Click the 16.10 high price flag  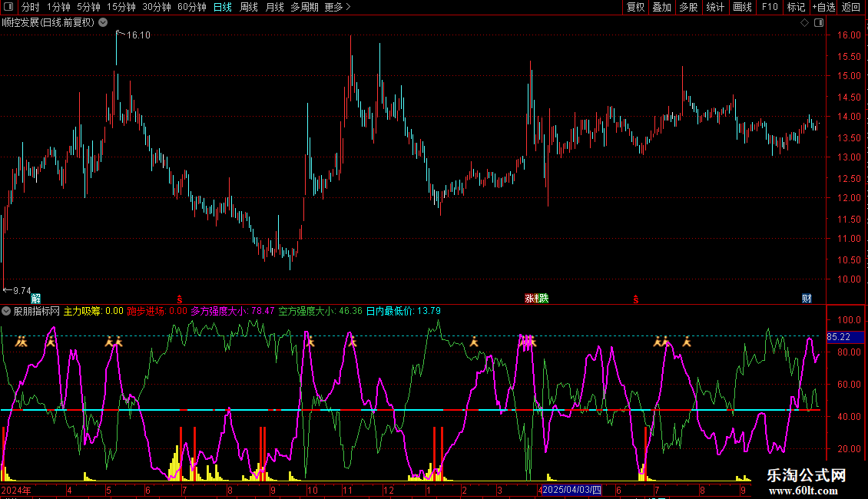(x=138, y=35)
